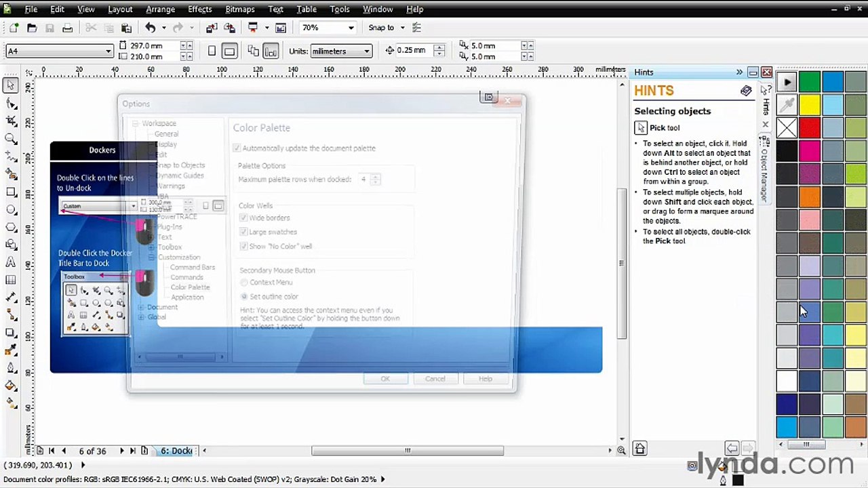This screenshot has height=488, width=868.
Task: Select the Table tool
Action: click(11, 280)
